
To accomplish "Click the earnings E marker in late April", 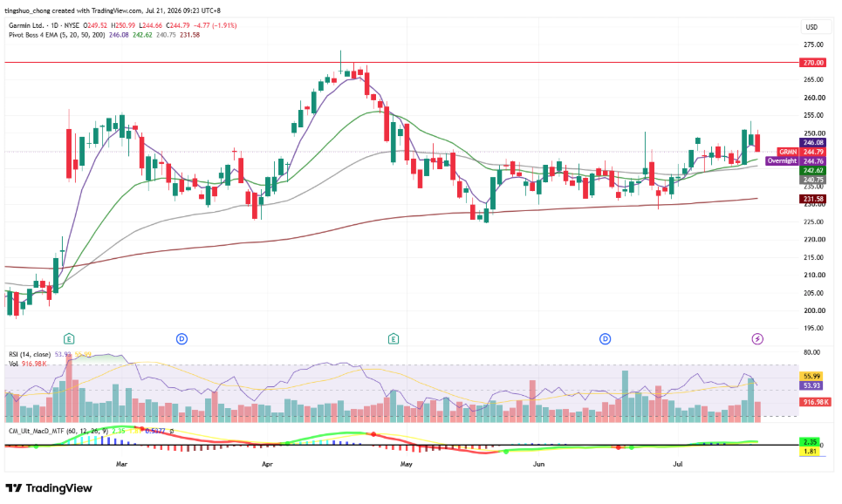I will (x=393, y=338).
